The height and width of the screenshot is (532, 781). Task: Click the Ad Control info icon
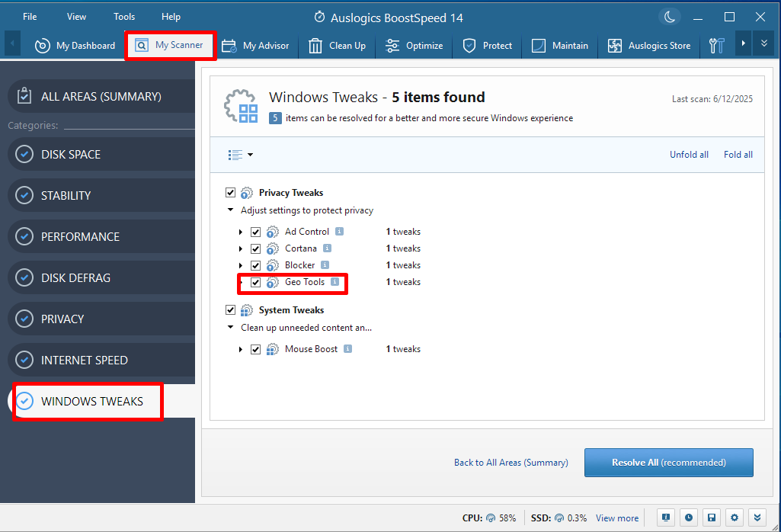coord(339,231)
